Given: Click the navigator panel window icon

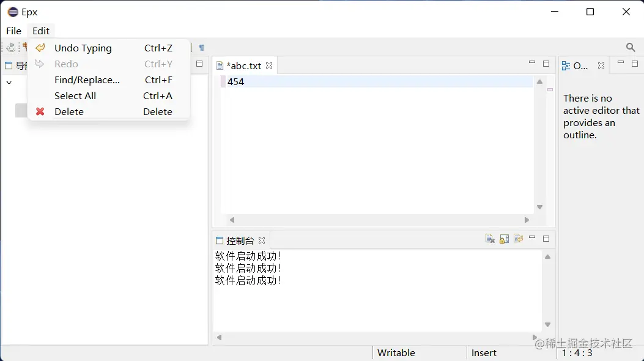Looking at the screenshot, I should (x=9, y=65).
